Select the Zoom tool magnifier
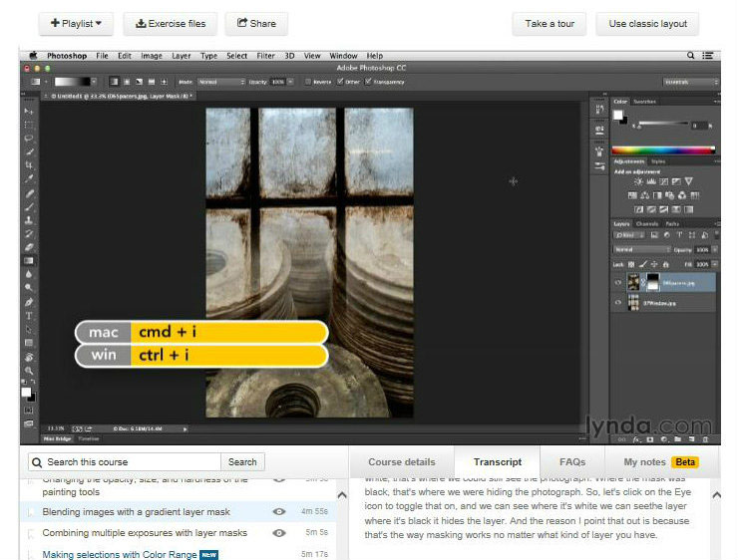Viewport: 738px width, 560px height. pos(29,370)
